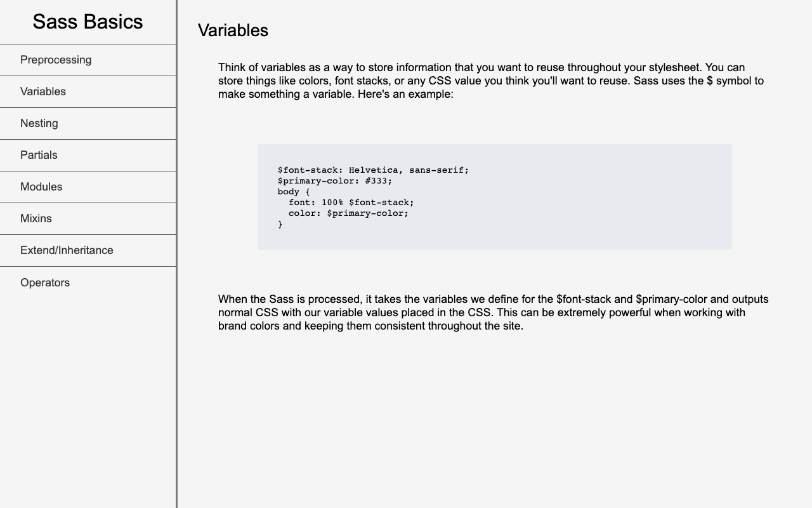Click the "font: 100% $font-stack;" line
This screenshot has width=812, height=508.
click(x=351, y=203)
